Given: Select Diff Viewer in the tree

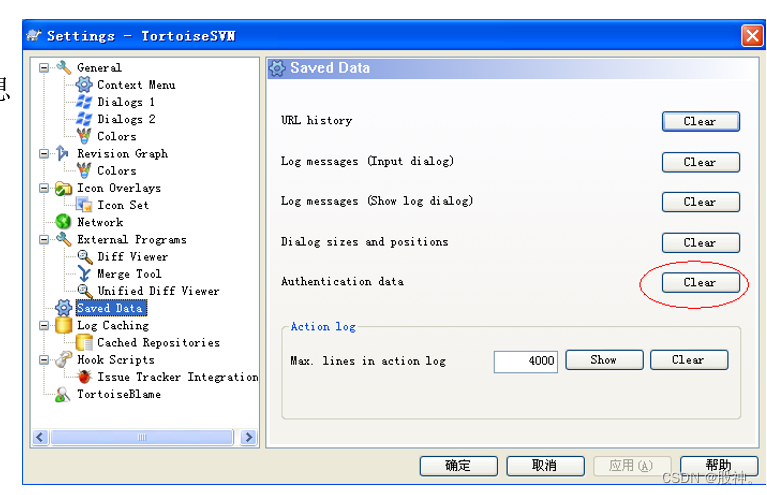Looking at the screenshot, I should click(x=133, y=257).
